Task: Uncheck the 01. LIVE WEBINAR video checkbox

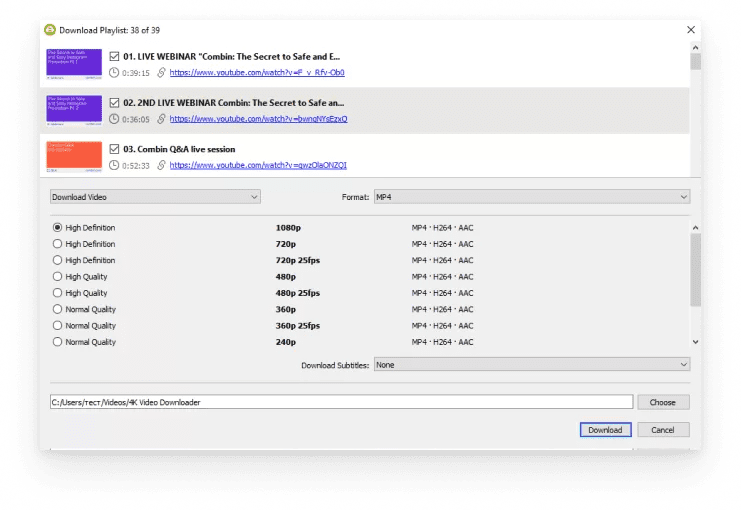Action: [114, 56]
